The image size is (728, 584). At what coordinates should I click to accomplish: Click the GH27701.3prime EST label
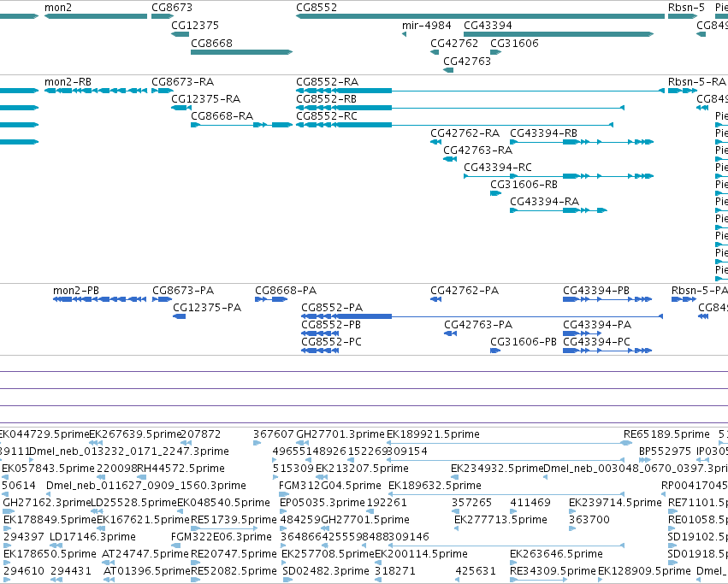pyautogui.click(x=340, y=434)
